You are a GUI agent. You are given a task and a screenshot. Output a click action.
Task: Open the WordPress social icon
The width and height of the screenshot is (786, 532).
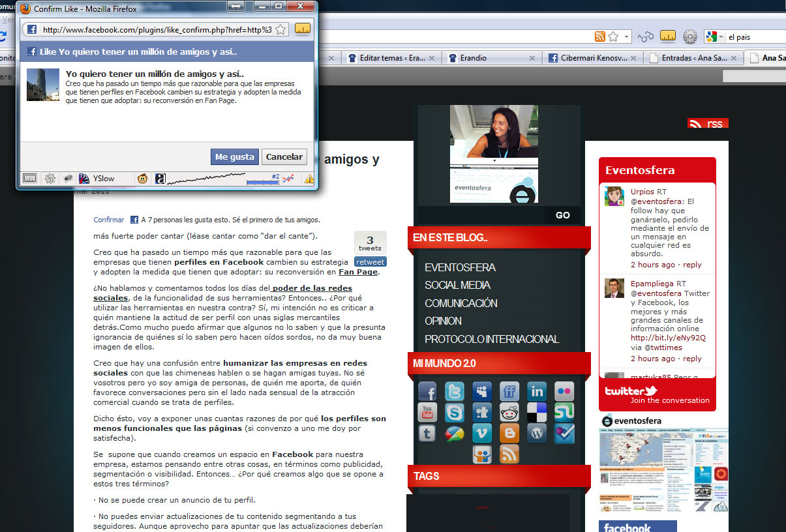[537, 433]
